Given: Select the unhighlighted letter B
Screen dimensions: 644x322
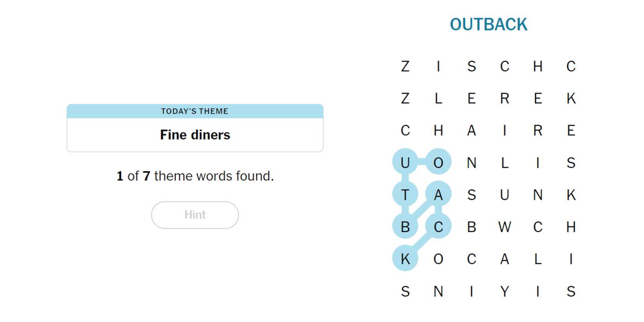Looking at the screenshot, I should 471,226.
